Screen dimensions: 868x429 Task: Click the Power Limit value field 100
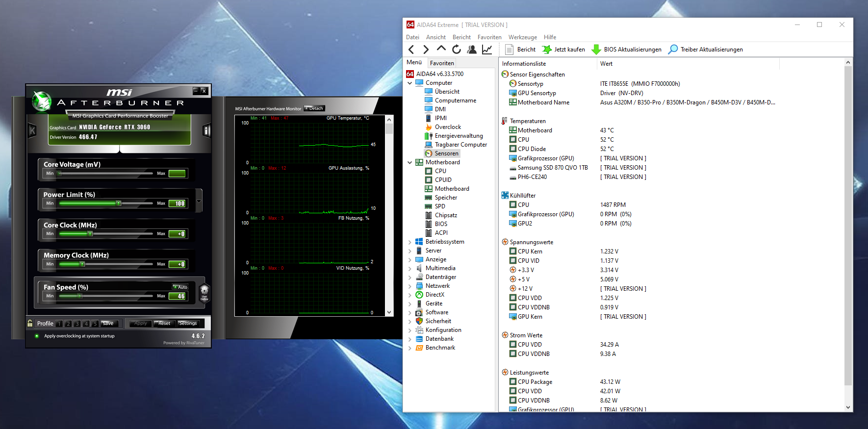[x=178, y=203]
